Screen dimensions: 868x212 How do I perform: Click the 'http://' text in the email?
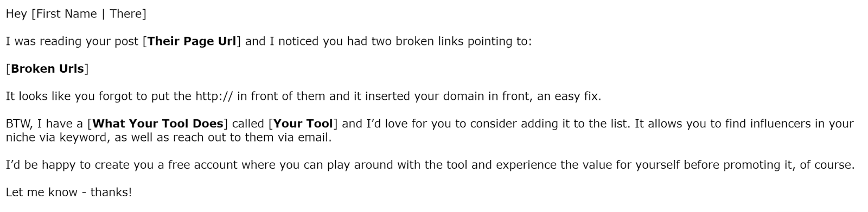click(214, 97)
